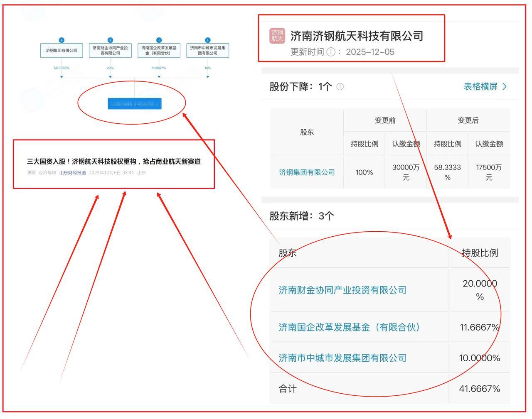Click the plus icon above 济南财金协同产业投资有限公司 node
The width and height of the screenshot is (532, 419).
[110, 39]
